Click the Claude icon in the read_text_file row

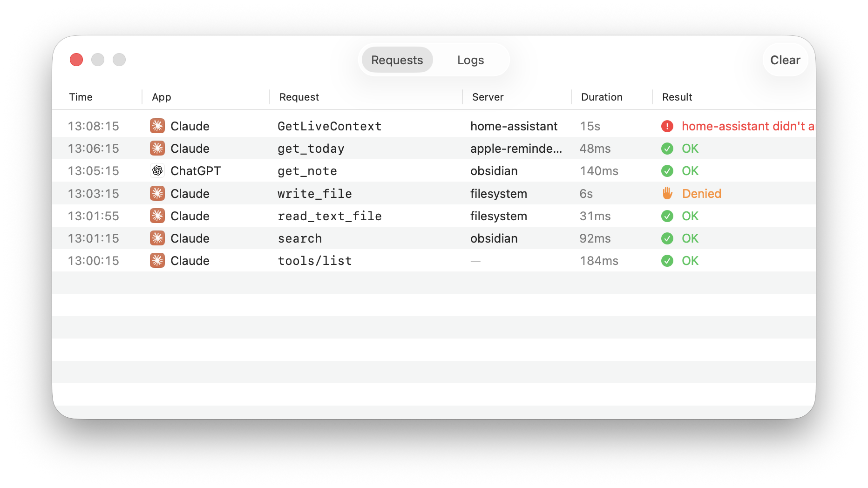point(157,216)
